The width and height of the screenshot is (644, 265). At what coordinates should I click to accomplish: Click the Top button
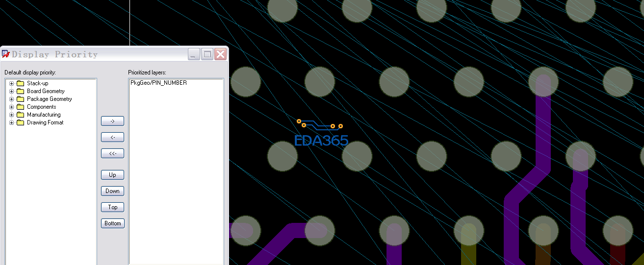pos(112,207)
